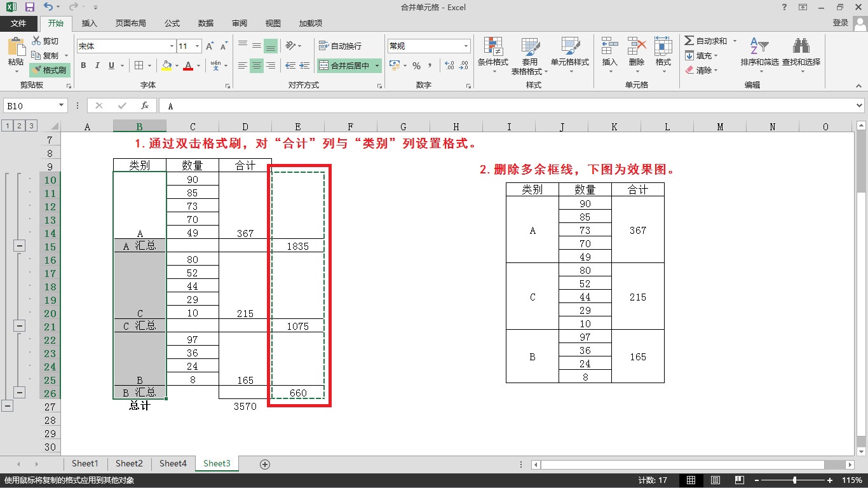This screenshot has height=488, width=868.
Task: Open the Name Box dropdown arrow
Action: pyautogui.click(x=62, y=105)
